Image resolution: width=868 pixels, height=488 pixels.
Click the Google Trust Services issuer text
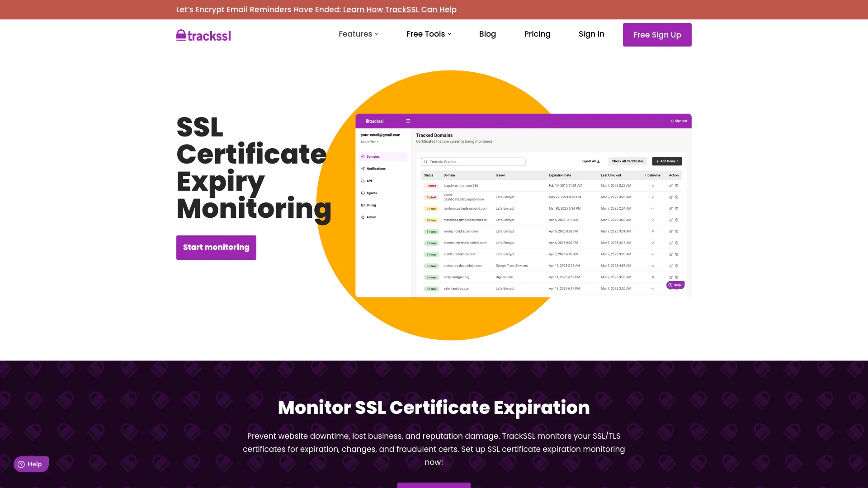(511, 266)
